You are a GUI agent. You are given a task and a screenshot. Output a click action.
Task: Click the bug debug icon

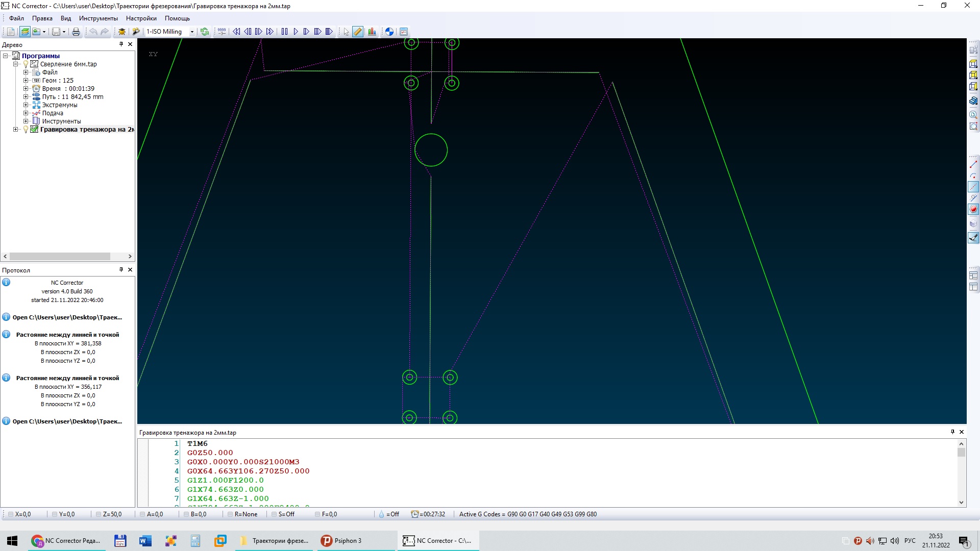[122, 32]
